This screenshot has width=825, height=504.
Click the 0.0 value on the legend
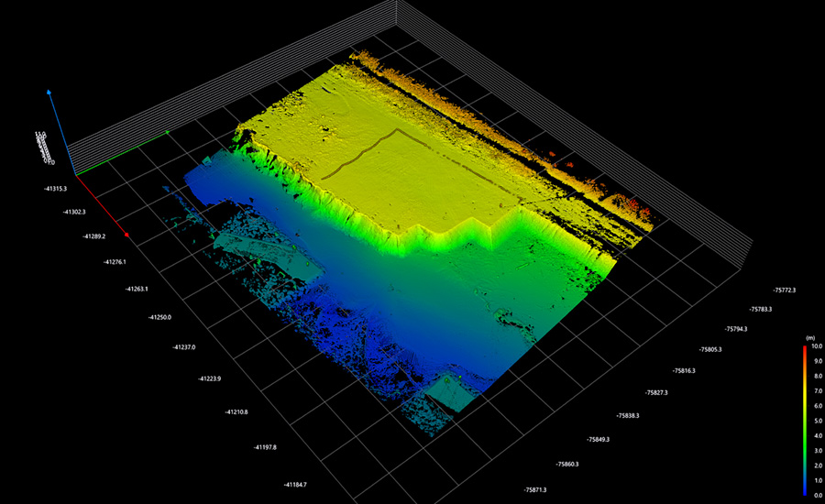pyautogui.click(x=817, y=495)
